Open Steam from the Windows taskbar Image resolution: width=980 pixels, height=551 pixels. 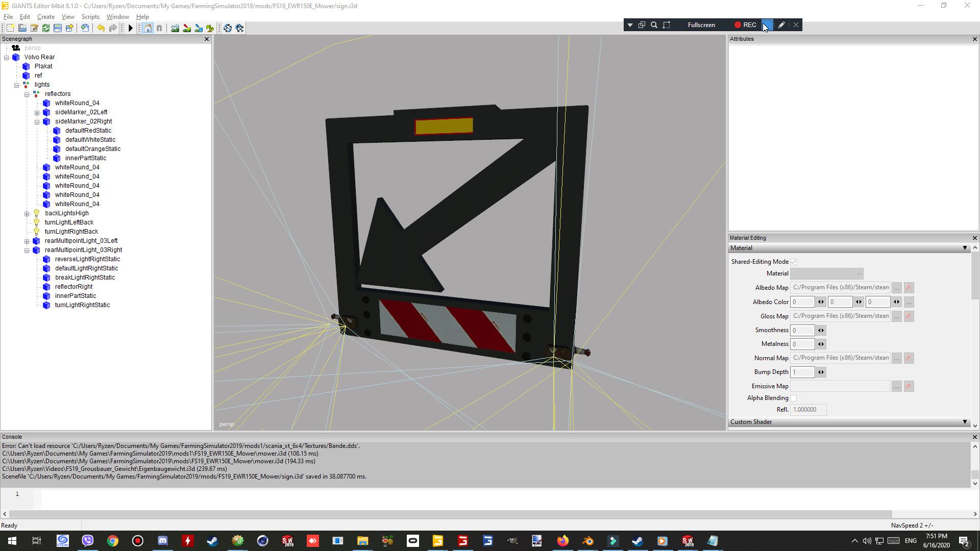(212, 541)
